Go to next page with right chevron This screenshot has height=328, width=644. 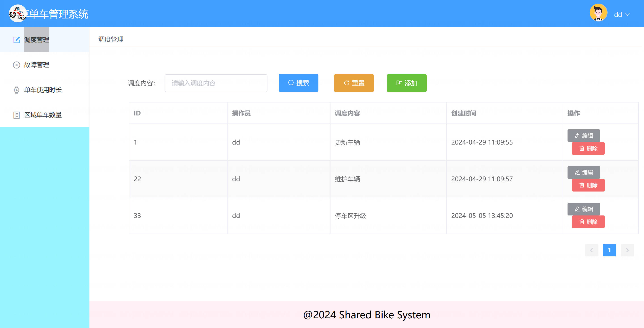pyautogui.click(x=627, y=250)
